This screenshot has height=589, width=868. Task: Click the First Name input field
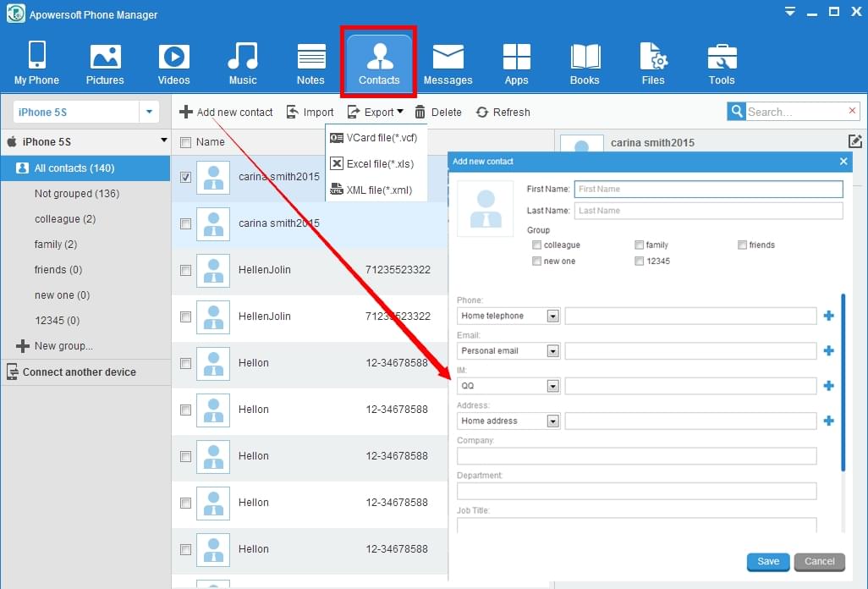(708, 189)
